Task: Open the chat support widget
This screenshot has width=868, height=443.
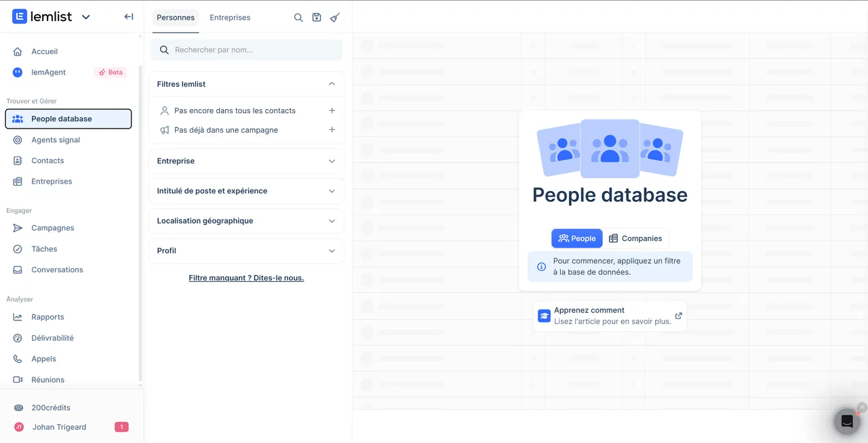Action: tap(847, 421)
